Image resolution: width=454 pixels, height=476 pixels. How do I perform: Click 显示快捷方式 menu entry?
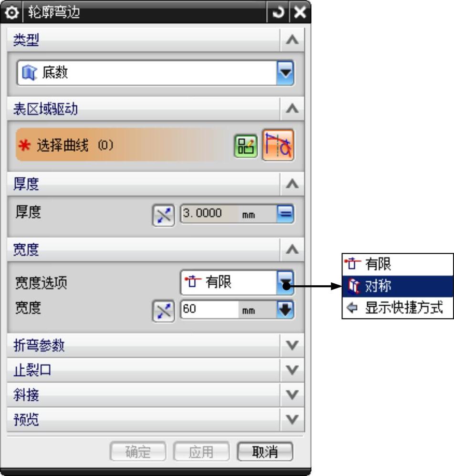click(398, 308)
